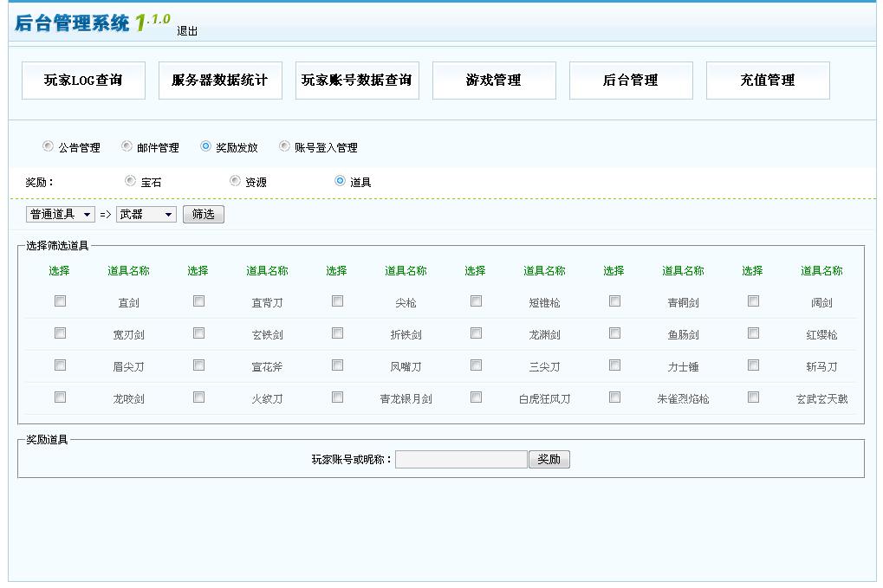Image resolution: width=883 pixels, height=588 pixels.
Task: Check the 青铜剑 item checkbox
Action: click(614, 301)
